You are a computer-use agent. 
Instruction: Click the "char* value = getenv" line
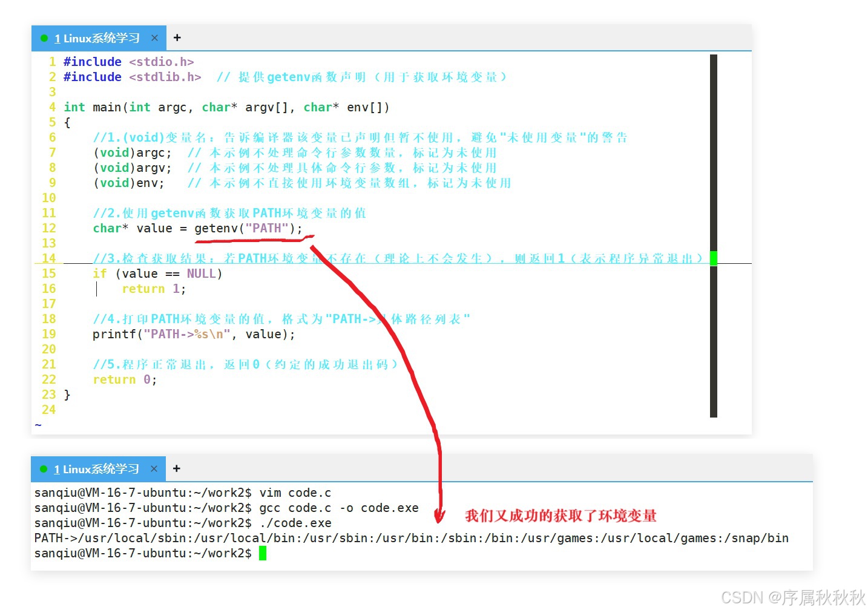coord(197,228)
